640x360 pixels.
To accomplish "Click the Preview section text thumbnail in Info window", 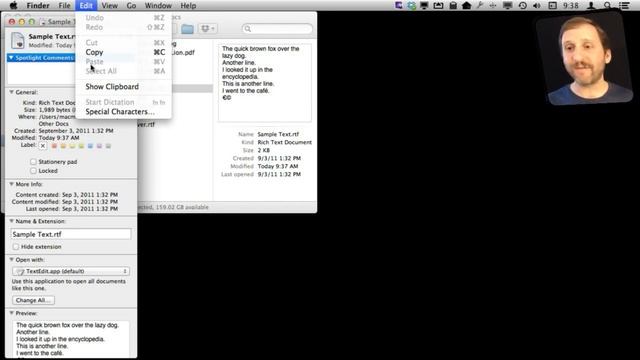I will 72,339.
